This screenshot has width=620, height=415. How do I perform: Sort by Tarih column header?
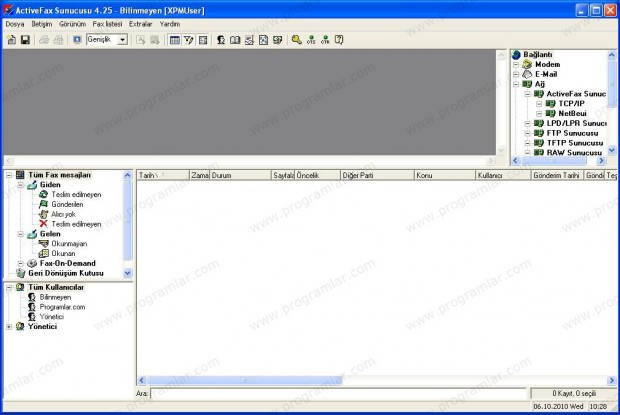click(x=163, y=175)
